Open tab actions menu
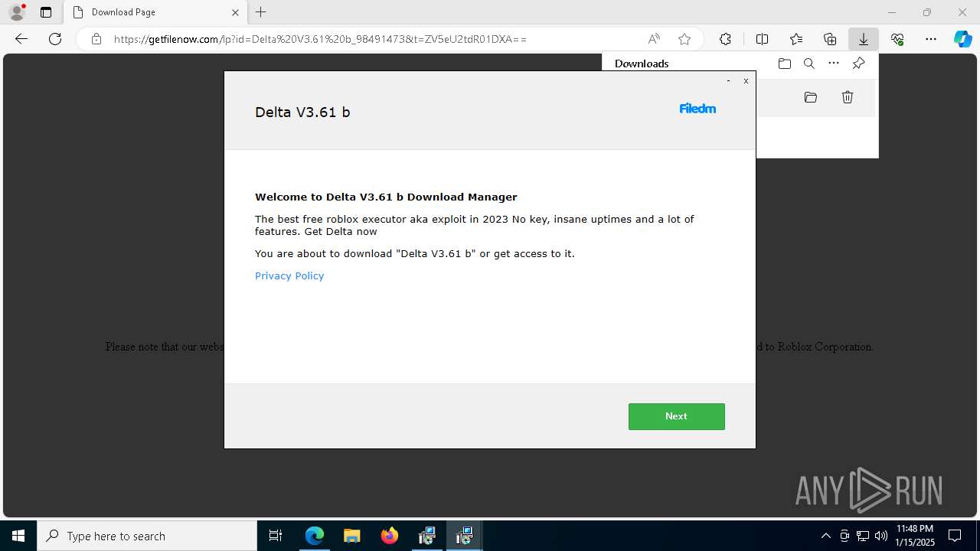980x551 pixels. pos(46,12)
